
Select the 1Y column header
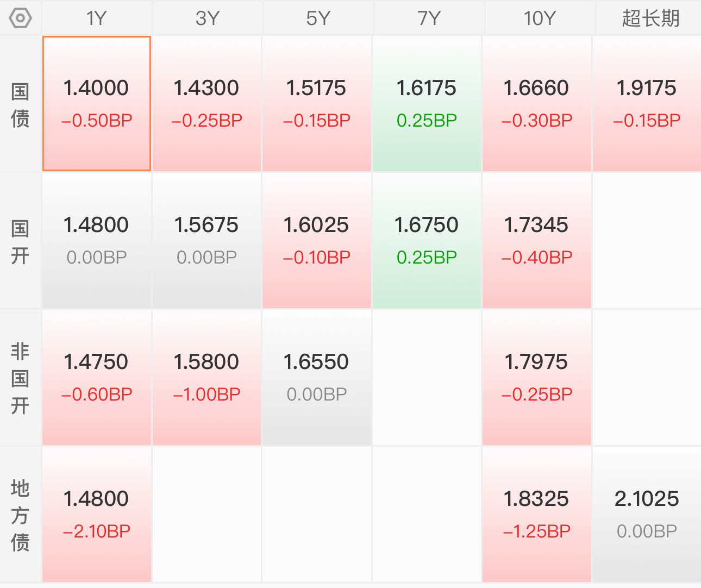(97, 18)
